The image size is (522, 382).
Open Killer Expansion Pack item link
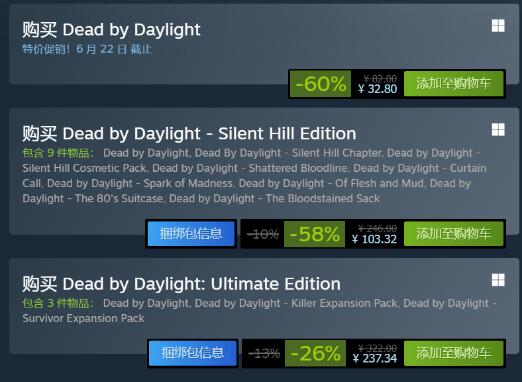point(296,303)
